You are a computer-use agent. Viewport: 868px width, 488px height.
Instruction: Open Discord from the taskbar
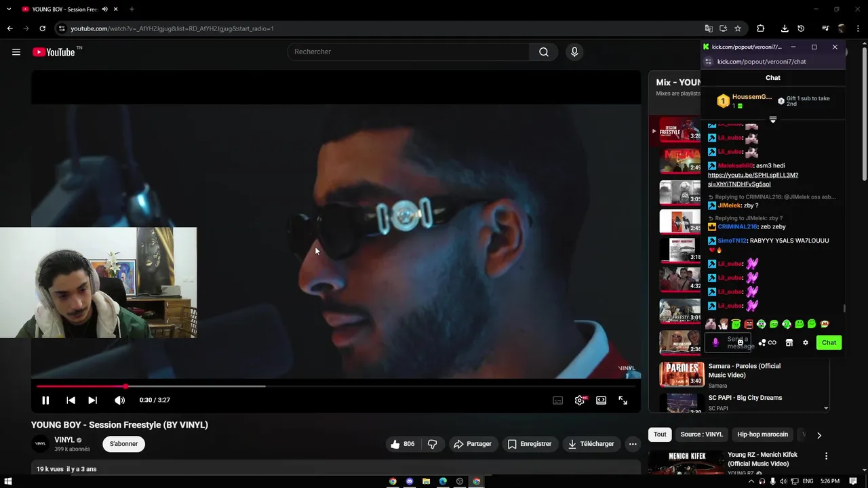tap(410, 481)
